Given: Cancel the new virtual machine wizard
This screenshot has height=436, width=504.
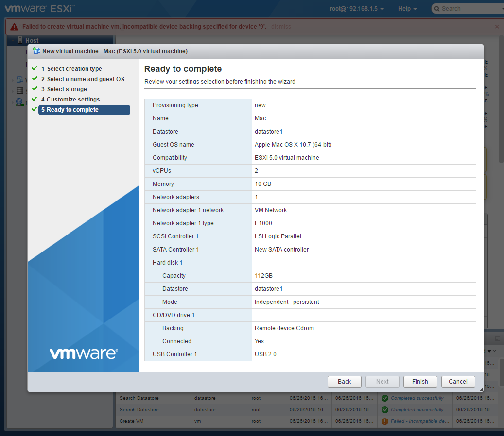Looking at the screenshot, I should 458,382.
